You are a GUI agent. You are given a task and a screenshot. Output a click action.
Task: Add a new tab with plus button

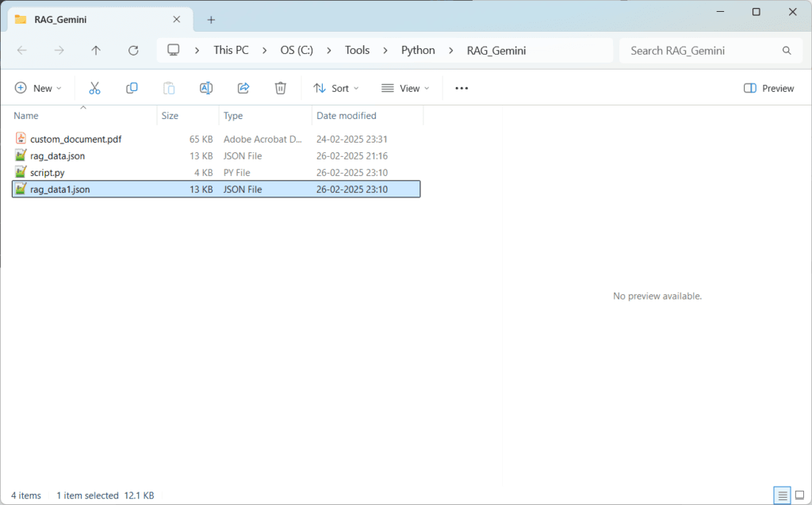[211, 20]
